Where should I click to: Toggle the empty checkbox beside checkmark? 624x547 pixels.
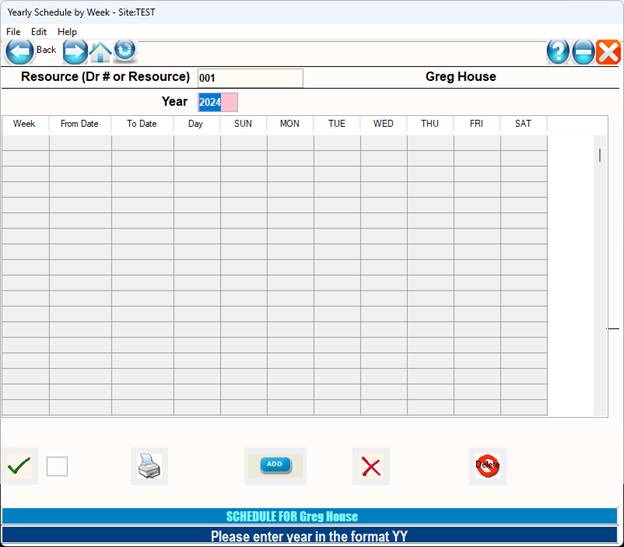point(57,466)
